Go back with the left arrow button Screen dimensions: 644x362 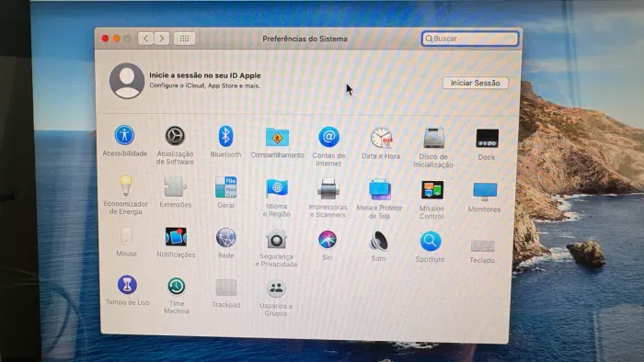[145, 39]
